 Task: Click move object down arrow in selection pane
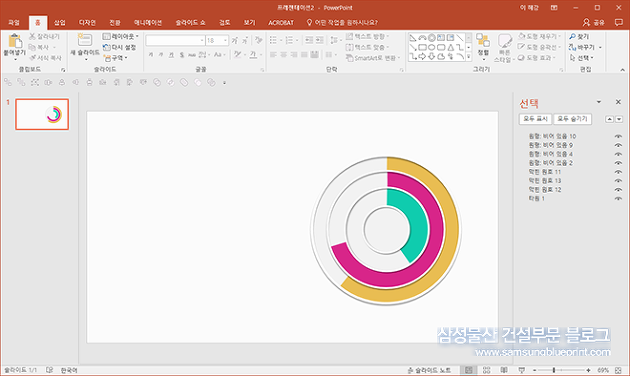click(619, 119)
